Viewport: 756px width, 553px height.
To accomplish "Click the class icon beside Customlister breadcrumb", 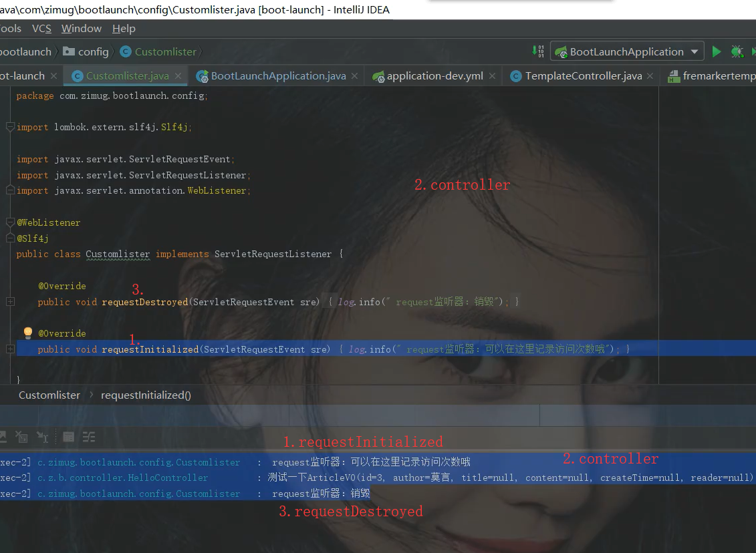I will tap(126, 51).
